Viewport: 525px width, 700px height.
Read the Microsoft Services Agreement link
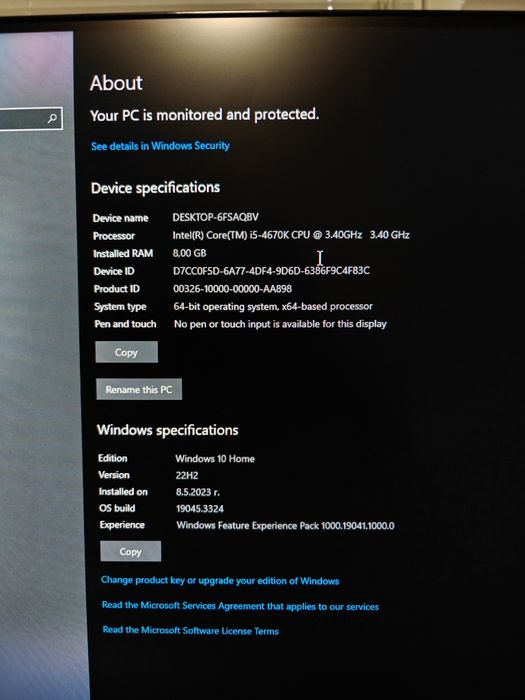click(x=240, y=606)
